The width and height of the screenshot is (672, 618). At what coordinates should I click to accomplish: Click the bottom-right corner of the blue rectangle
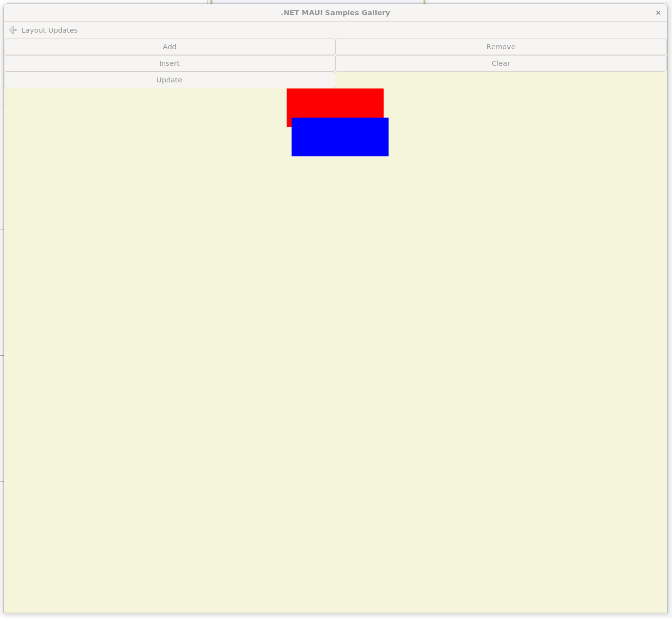(x=387, y=154)
